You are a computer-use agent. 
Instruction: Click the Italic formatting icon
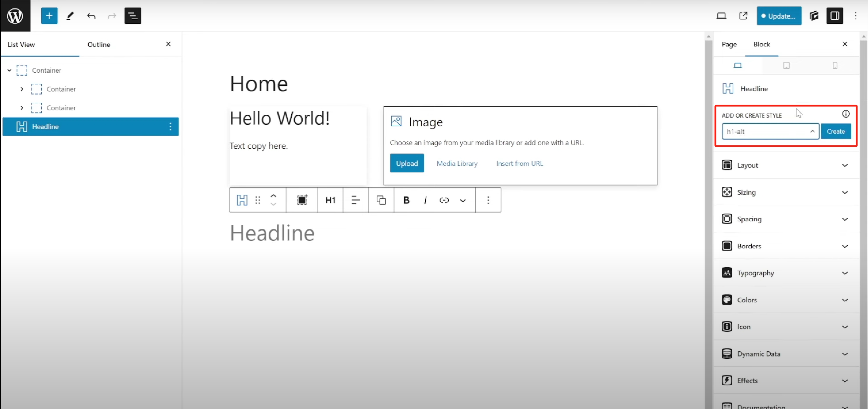(x=425, y=200)
